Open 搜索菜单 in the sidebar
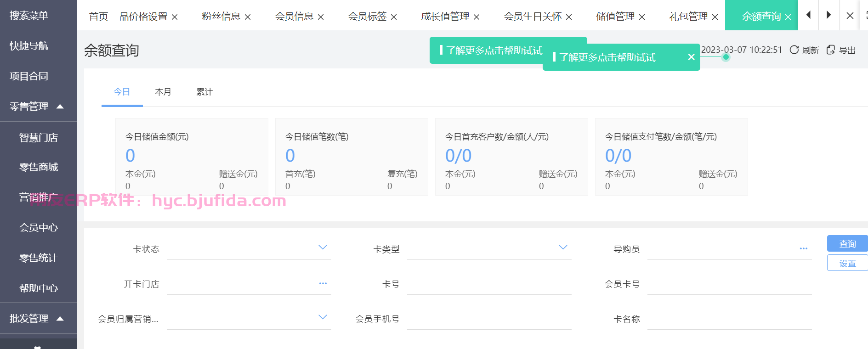This screenshot has width=868, height=349. pos(29,16)
